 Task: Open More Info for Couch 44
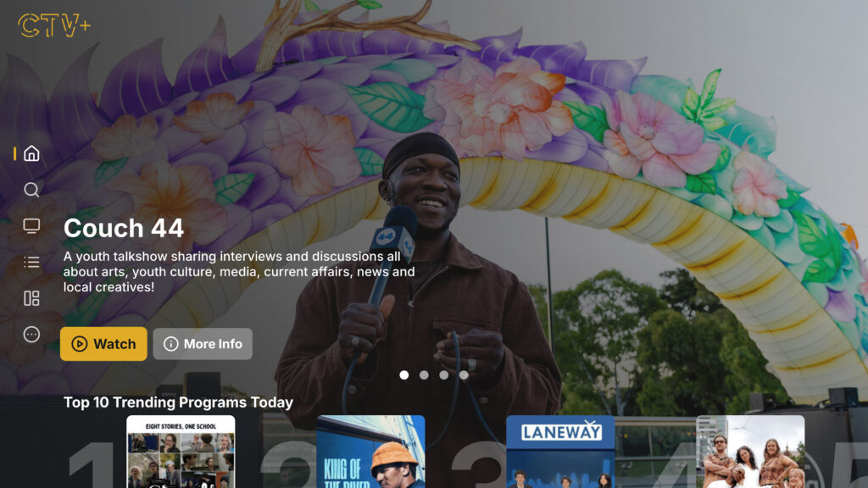[x=203, y=344]
